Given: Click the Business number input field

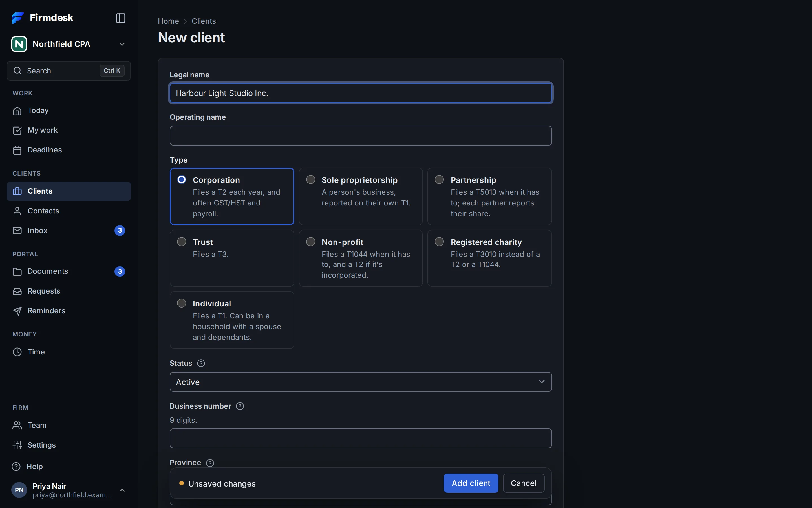Looking at the screenshot, I should pos(361,438).
